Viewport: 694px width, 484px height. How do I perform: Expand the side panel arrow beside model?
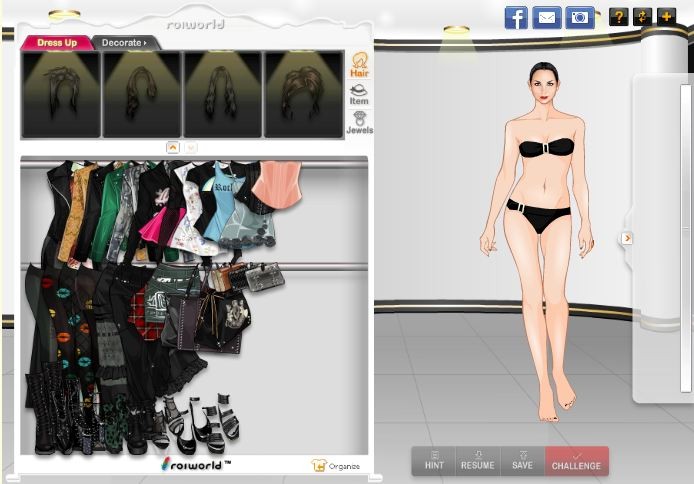click(x=627, y=238)
